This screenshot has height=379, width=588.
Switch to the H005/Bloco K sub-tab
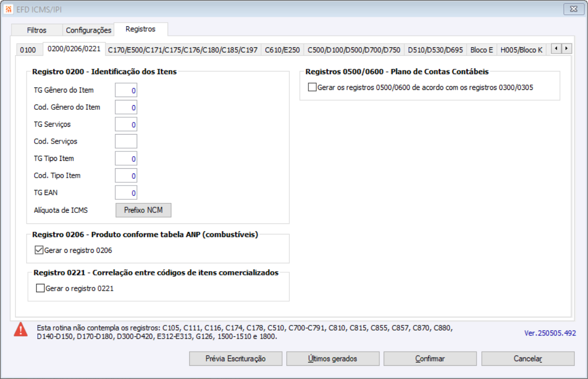coord(521,50)
